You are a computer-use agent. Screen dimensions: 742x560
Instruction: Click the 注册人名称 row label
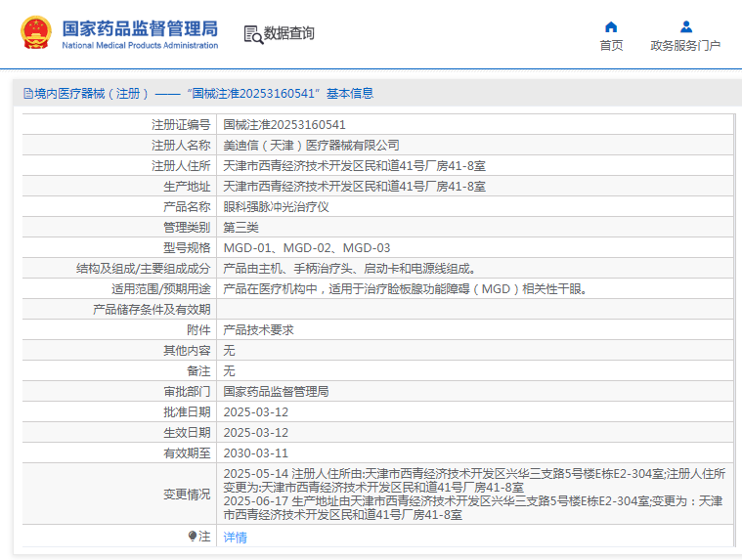pos(181,146)
